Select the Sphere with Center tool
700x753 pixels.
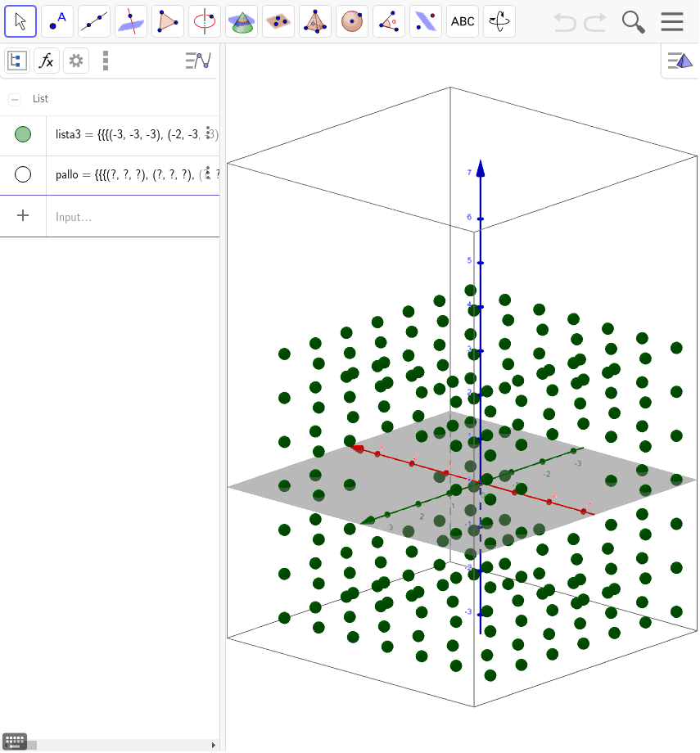click(351, 21)
